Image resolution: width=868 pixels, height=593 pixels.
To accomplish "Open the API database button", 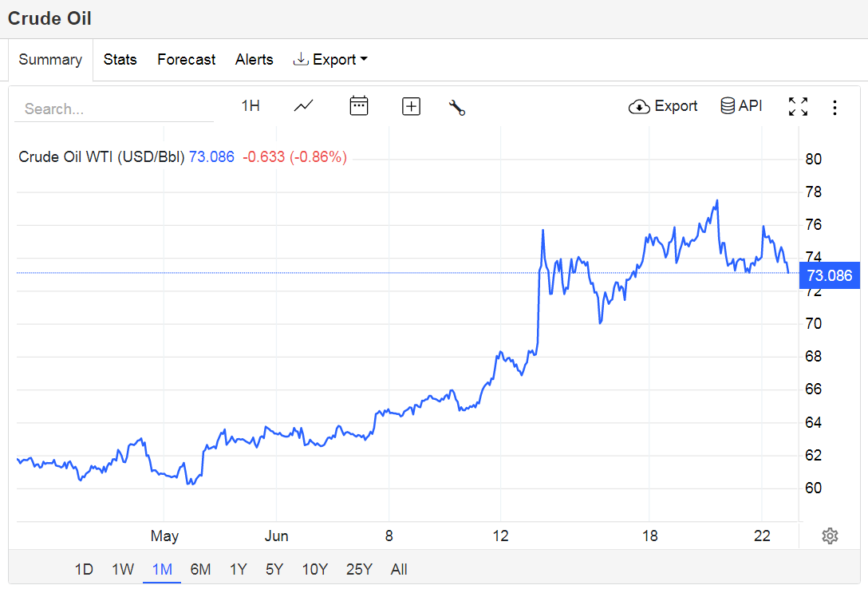I will point(741,106).
